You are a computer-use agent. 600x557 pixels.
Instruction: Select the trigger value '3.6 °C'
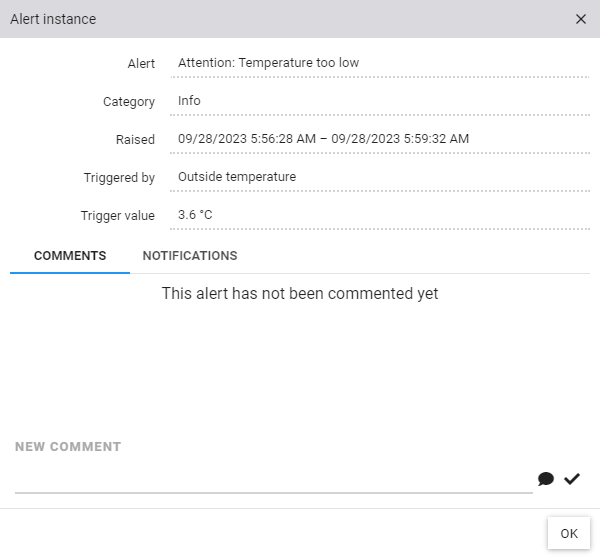pyautogui.click(x=195, y=215)
